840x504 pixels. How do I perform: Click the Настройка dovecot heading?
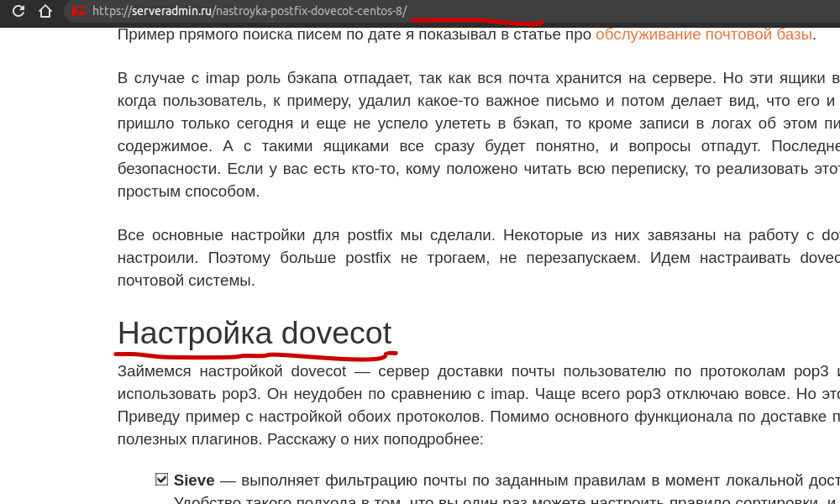pos(255,333)
